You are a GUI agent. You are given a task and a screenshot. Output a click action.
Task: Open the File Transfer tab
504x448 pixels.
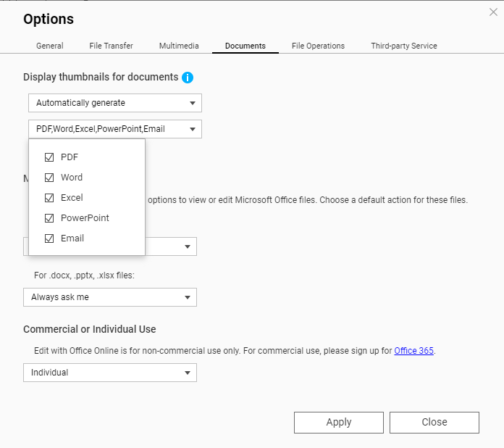point(111,46)
